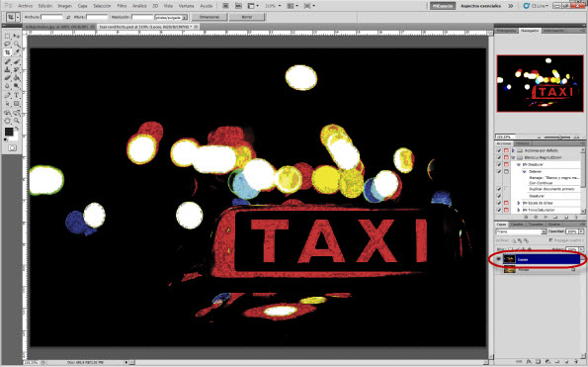The height and width of the screenshot is (367, 588).
Task: Switch to the Canales tab
Action: pos(517,225)
